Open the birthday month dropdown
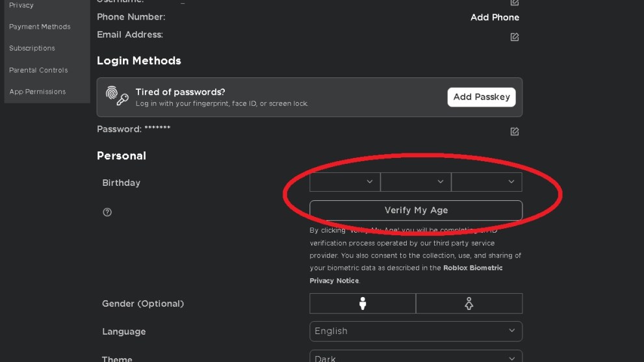The height and width of the screenshot is (362, 644). (x=345, y=182)
